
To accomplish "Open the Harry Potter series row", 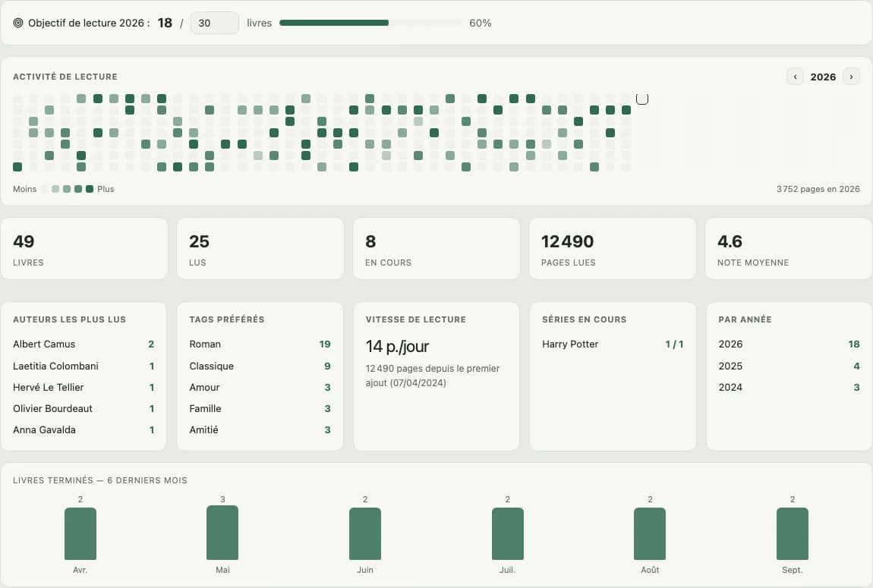I will 613,344.
